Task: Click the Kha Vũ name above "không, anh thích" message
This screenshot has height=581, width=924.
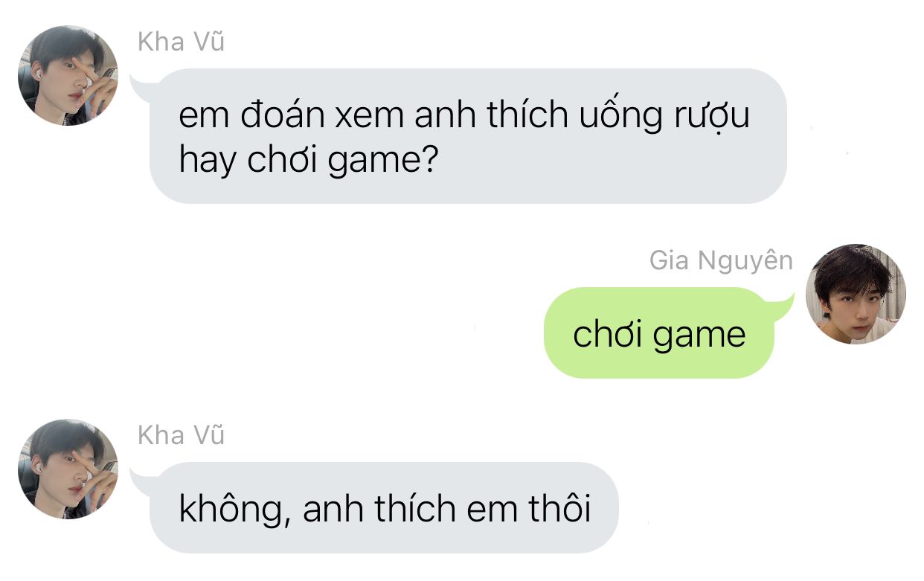Action: (181, 435)
